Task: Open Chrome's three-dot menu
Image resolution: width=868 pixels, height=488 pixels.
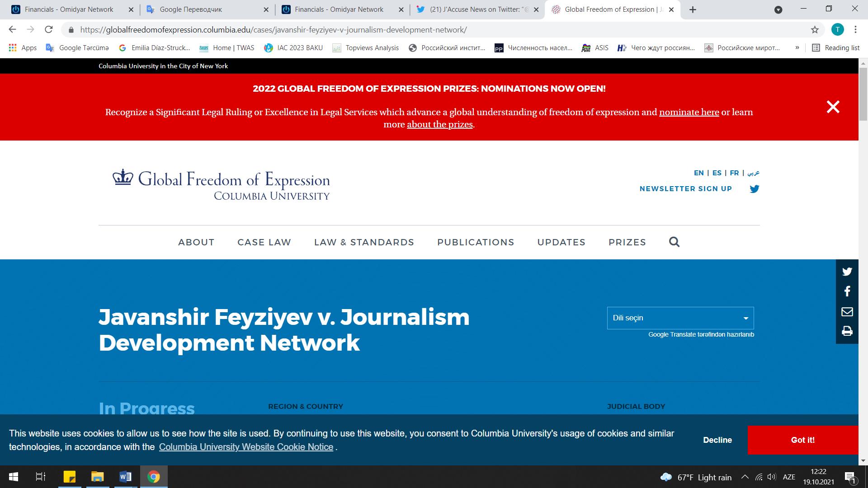Action: (x=855, y=30)
